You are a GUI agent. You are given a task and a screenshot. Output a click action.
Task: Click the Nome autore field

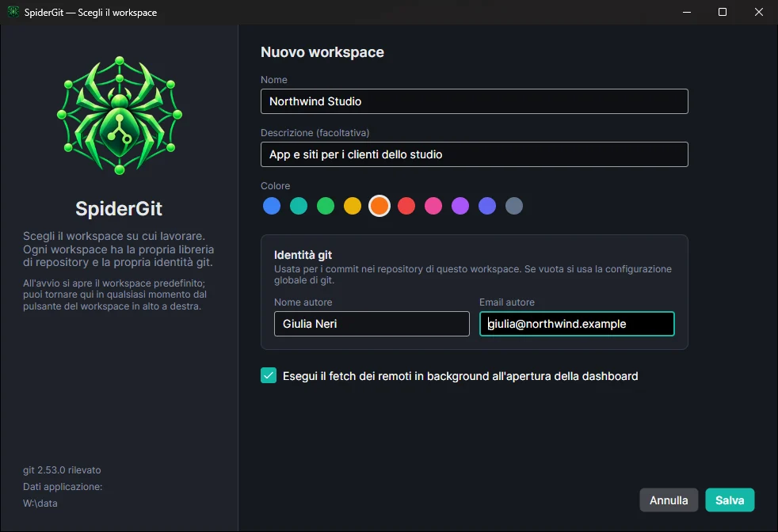(372, 324)
